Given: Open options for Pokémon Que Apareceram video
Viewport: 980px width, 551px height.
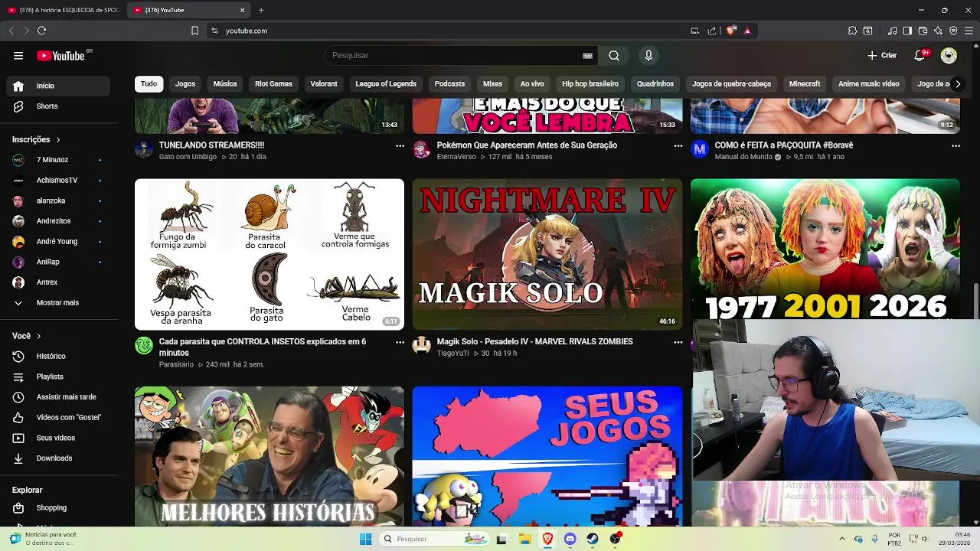Looking at the screenshot, I should pyautogui.click(x=678, y=145).
